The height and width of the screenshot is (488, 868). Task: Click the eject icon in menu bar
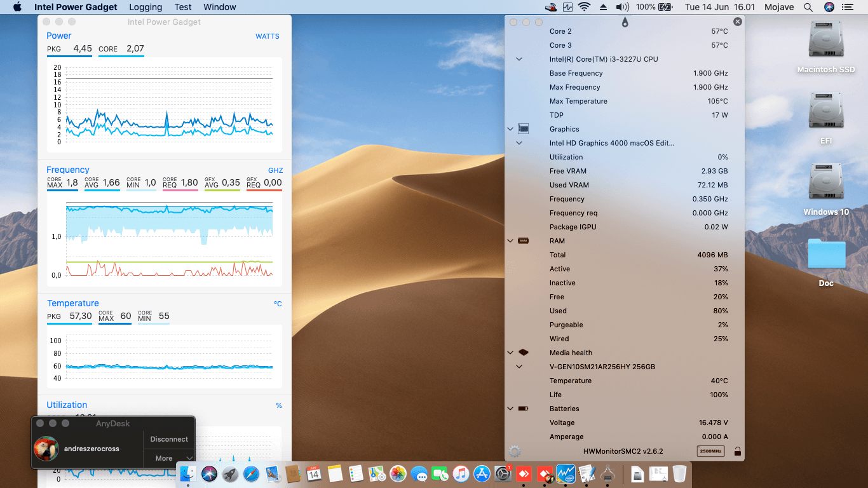(604, 7)
